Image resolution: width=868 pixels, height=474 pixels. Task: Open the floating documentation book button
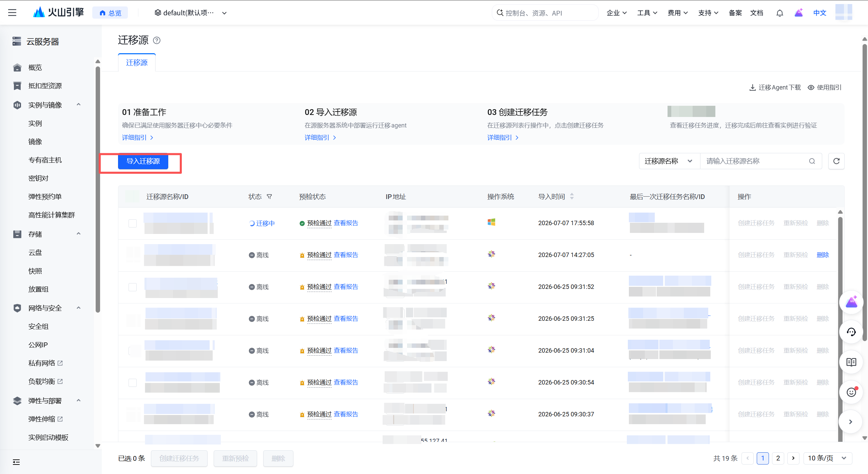click(x=851, y=362)
